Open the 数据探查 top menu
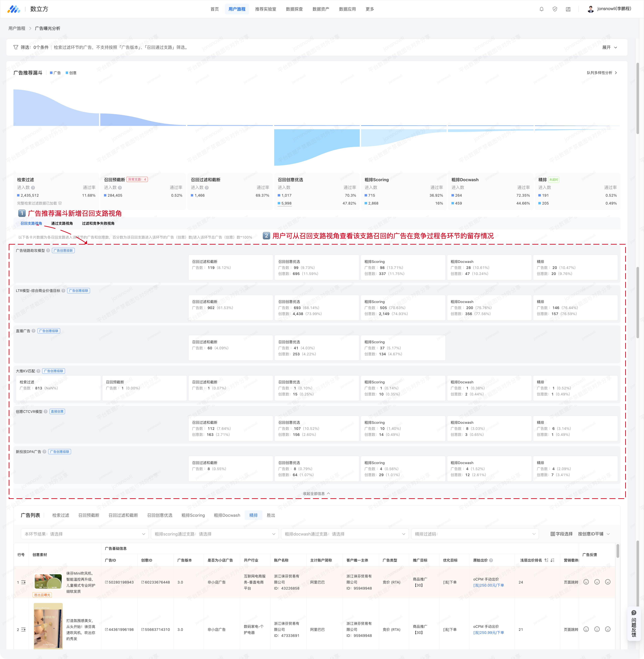 coord(294,9)
